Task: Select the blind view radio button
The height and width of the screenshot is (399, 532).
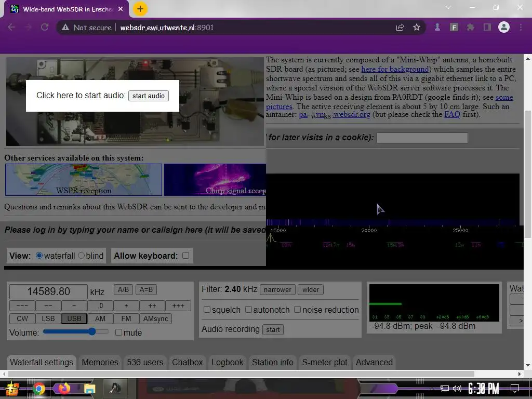Action: pos(82,256)
